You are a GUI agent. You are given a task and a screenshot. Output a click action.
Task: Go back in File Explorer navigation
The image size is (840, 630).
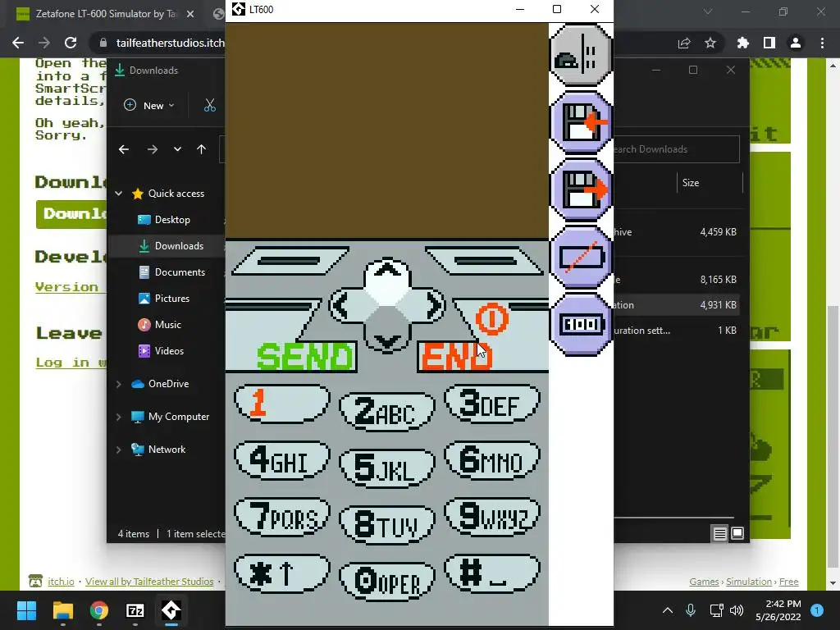[124, 149]
